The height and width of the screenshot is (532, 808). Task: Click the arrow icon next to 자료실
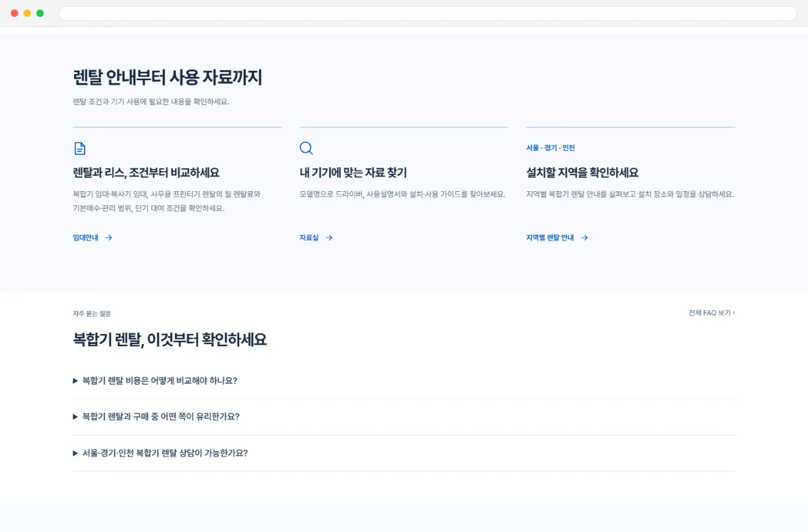coord(329,238)
